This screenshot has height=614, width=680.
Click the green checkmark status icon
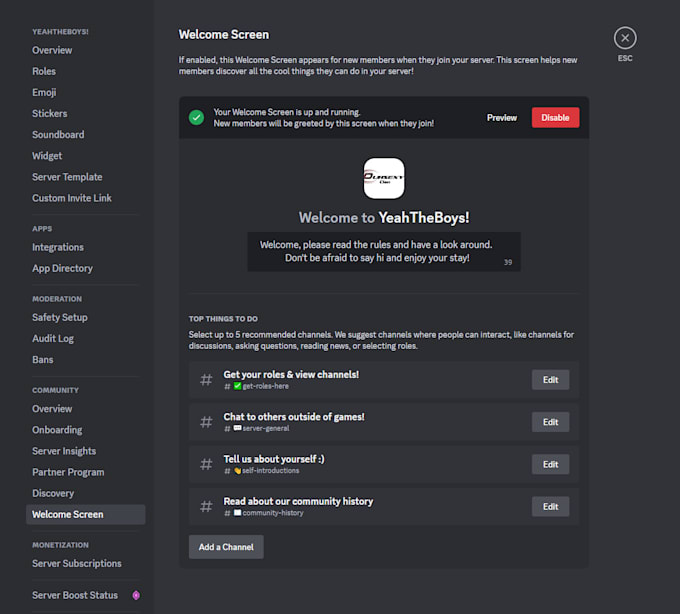196,118
